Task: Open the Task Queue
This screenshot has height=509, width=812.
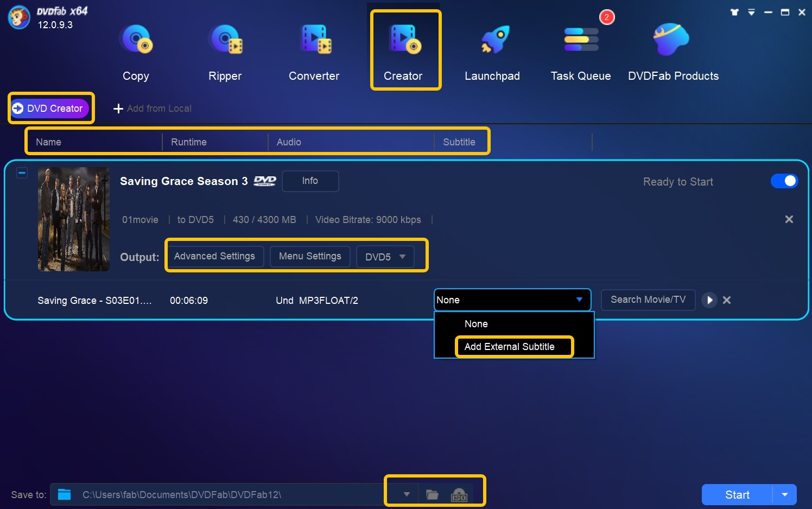Action: [581, 52]
